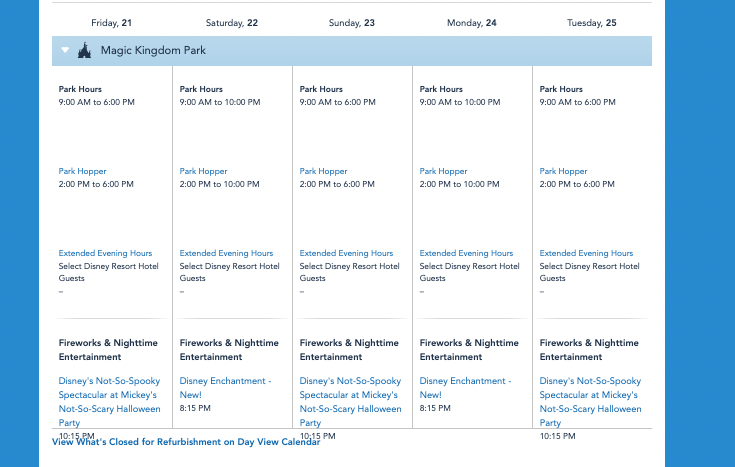The image size is (735, 467).
Task: Open Tuesday's Park Hopper link
Action: [563, 171]
